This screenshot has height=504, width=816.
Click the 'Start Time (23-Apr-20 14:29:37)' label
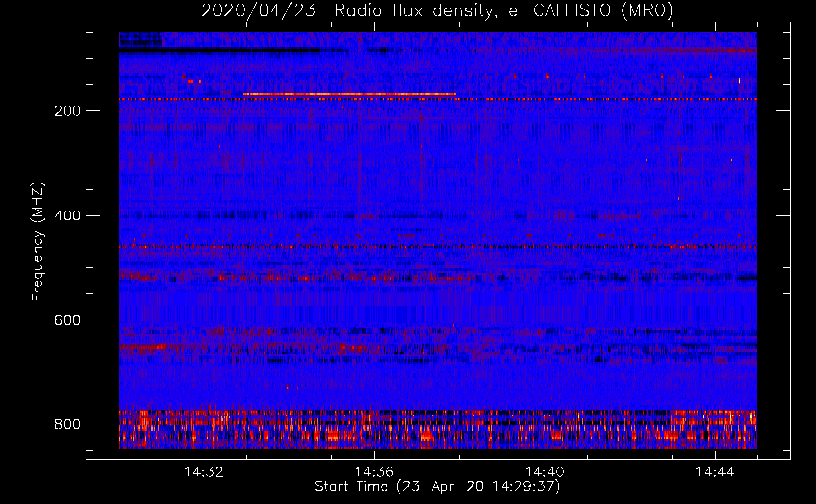pos(437,487)
